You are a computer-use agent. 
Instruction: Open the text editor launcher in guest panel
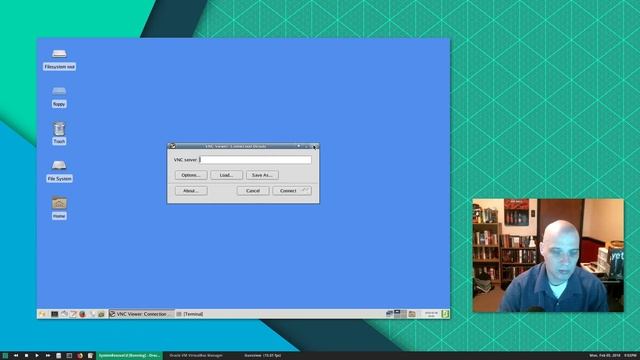73,314
